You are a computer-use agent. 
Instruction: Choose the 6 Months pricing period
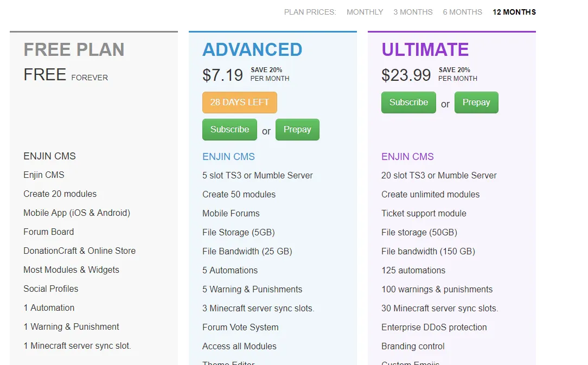pyautogui.click(x=462, y=12)
